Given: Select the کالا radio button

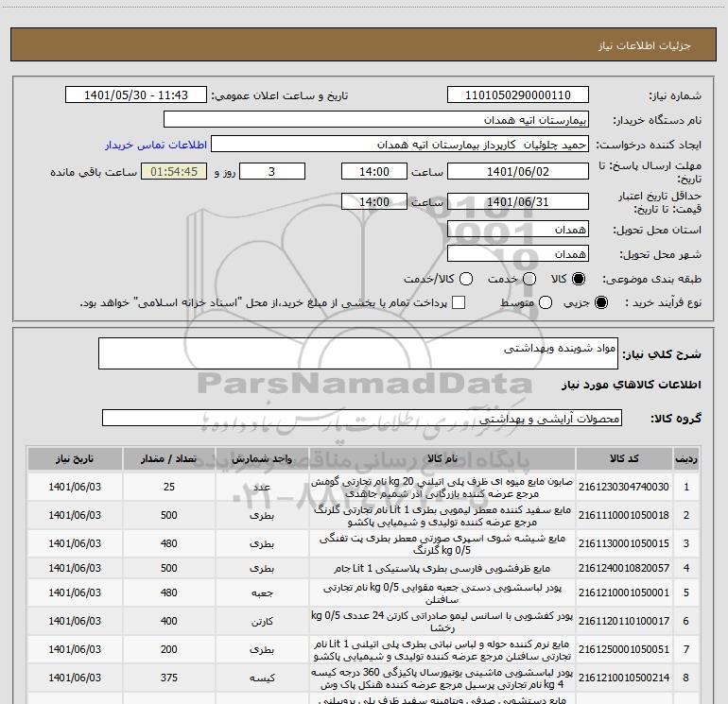Looking at the screenshot, I should [x=579, y=279].
